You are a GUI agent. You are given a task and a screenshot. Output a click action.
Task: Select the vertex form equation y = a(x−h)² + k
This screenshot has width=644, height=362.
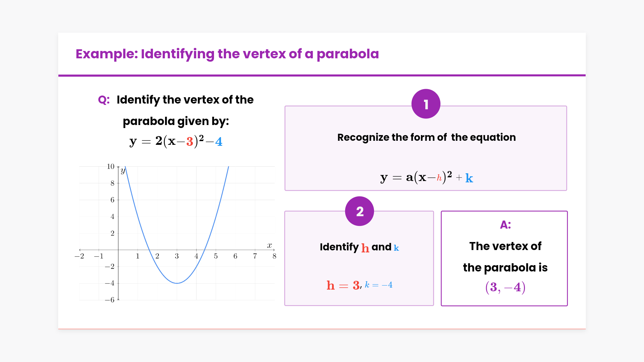426,177
